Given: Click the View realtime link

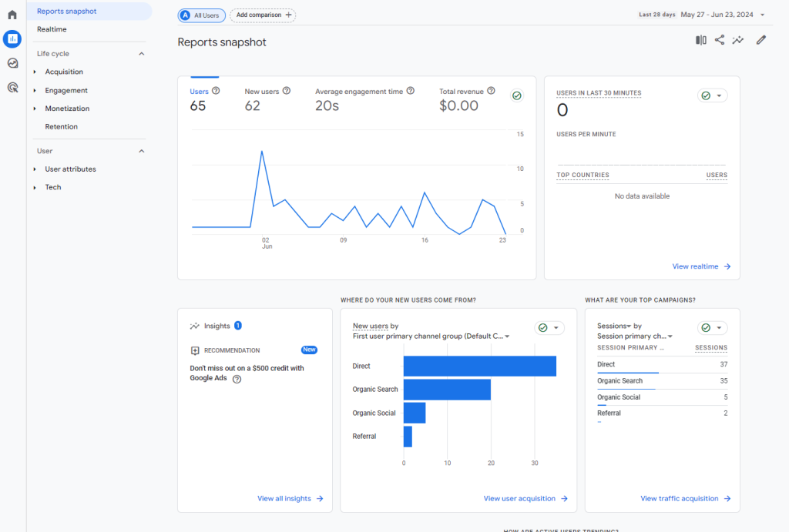Looking at the screenshot, I should point(696,266).
